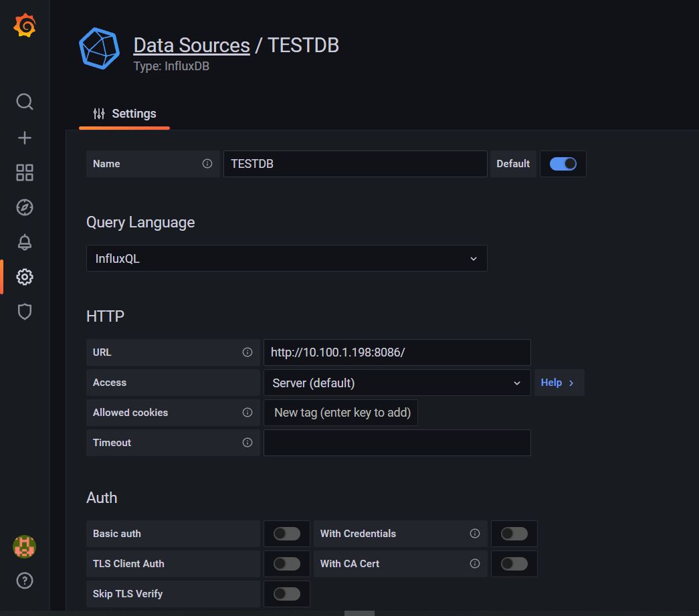Open the Dashboards grid icon
Viewport: 699px width, 616px height.
point(25,173)
